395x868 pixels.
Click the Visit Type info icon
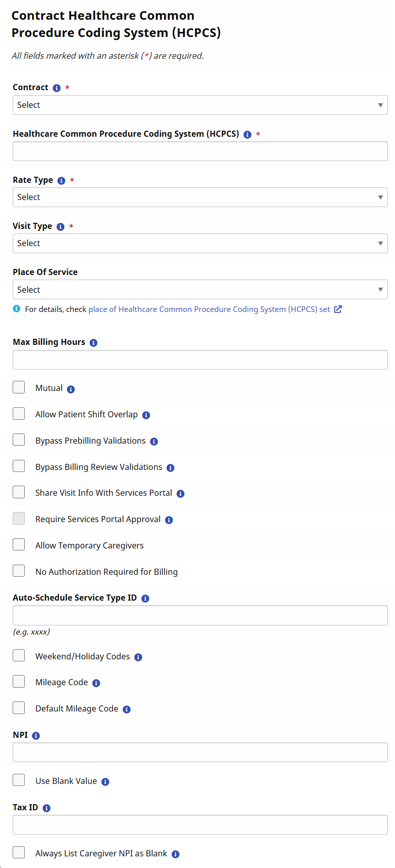point(60,227)
